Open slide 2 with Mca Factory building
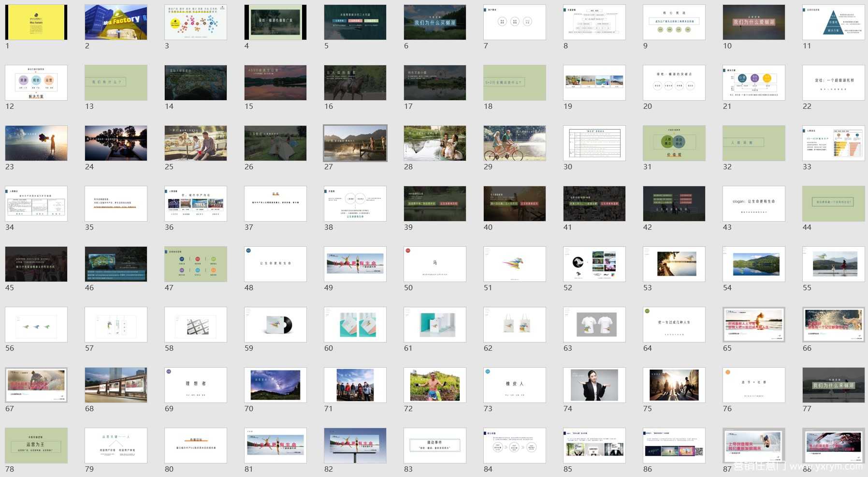This screenshot has height=477, width=868. tap(116, 22)
